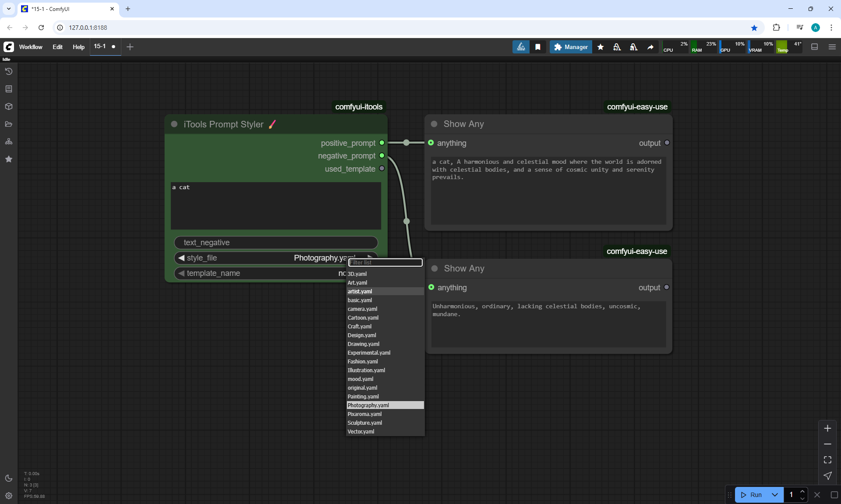Click the fit view icon
This screenshot has height=504, width=841.
click(827, 460)
